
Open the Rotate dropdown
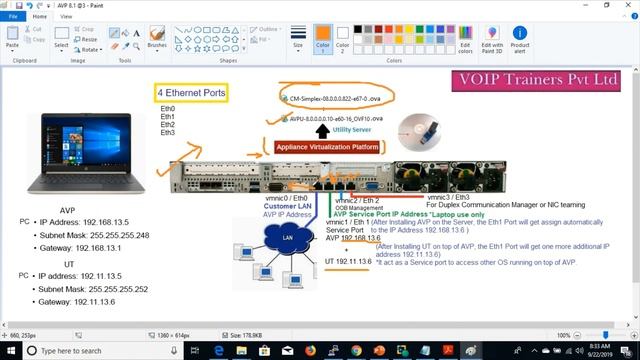88,49
